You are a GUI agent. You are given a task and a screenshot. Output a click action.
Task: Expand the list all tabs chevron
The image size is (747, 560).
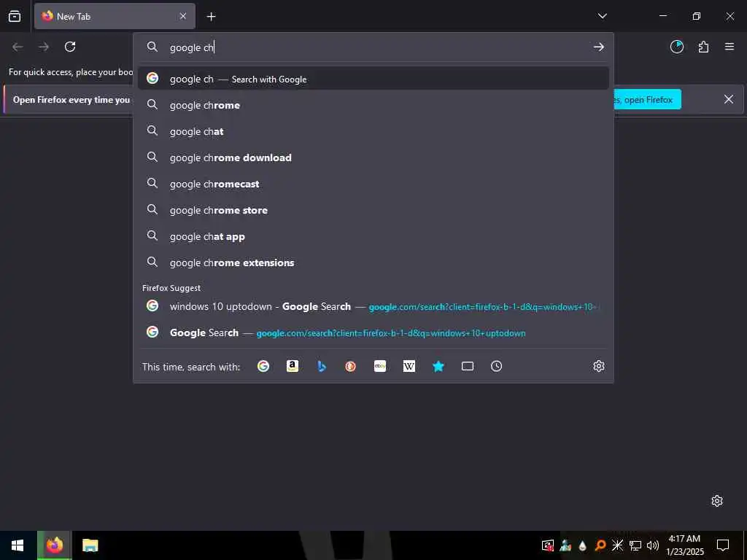tap(602, 16)
